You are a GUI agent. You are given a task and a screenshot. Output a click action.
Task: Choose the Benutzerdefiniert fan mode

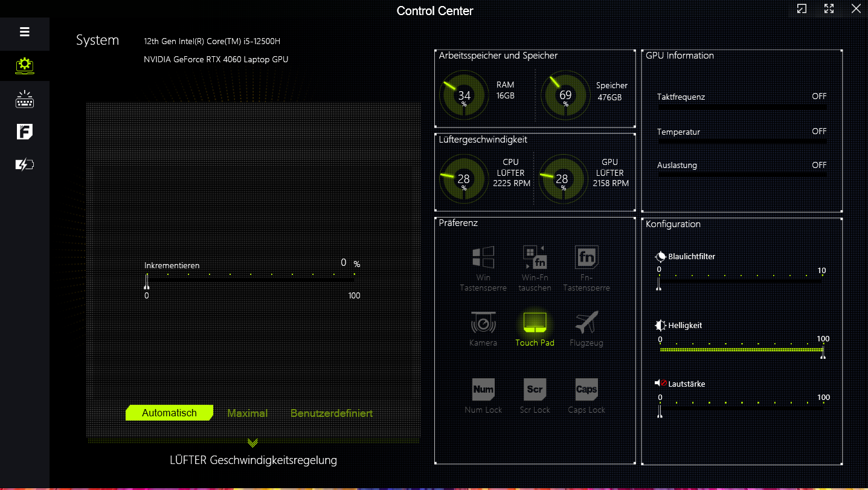click(x=332, y=414)
